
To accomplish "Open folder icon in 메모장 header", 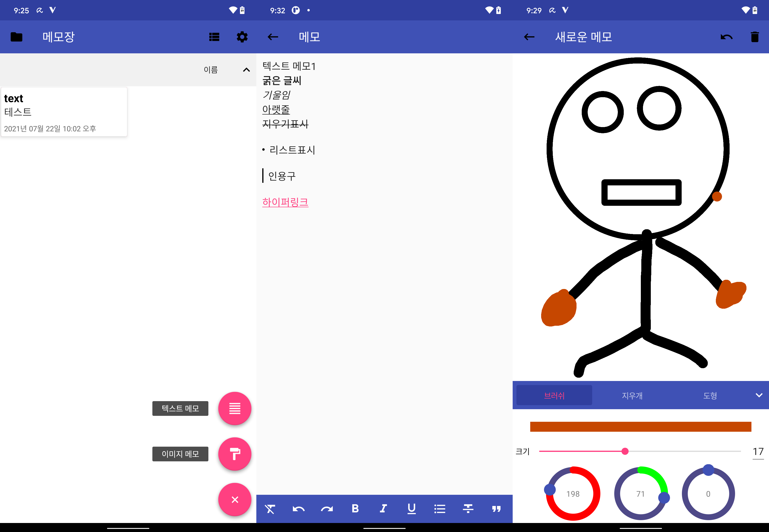I will click(16, 37).
